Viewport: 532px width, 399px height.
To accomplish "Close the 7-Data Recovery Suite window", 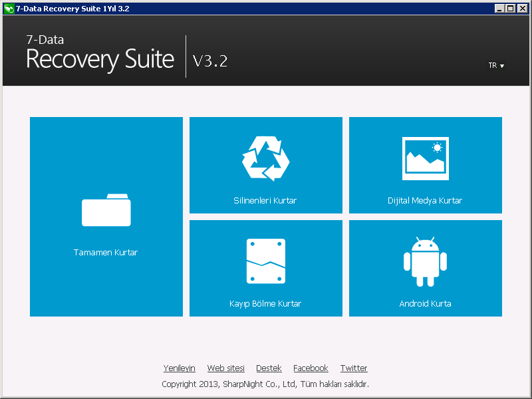I will pyautogui.click(x=523, y=9).
